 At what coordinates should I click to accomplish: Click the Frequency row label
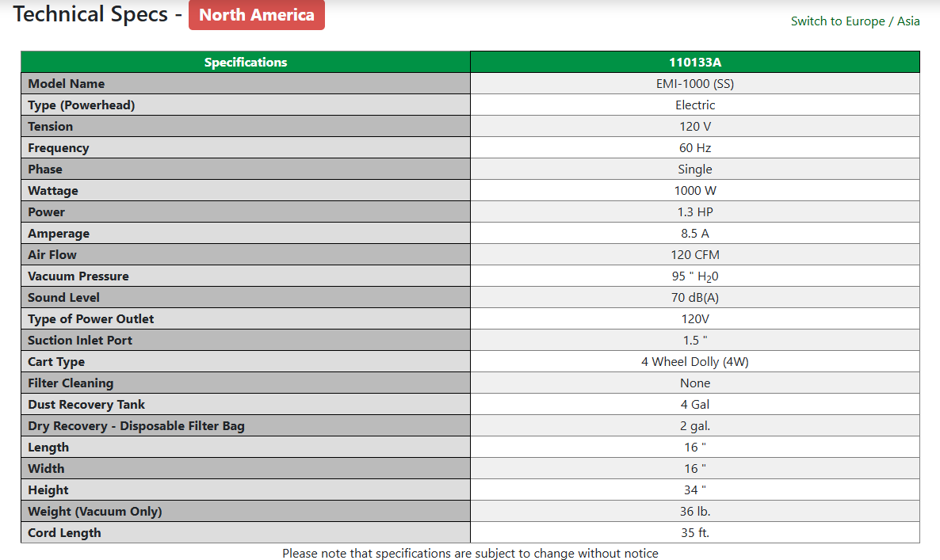[x=58, y=148]
